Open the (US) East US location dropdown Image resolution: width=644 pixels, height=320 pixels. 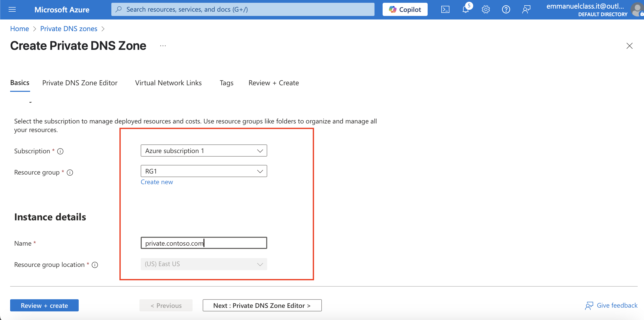click(204, 264)
